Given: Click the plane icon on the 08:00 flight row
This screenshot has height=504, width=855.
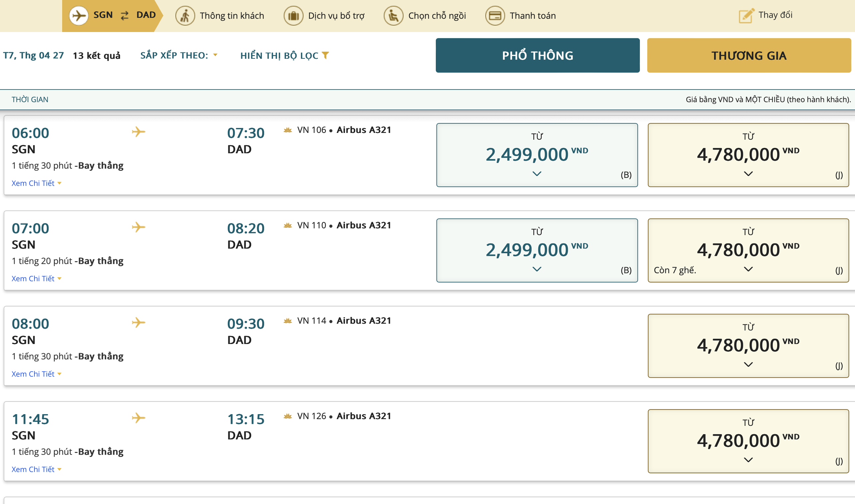Looking at the screenshot, I should point(139,322).
